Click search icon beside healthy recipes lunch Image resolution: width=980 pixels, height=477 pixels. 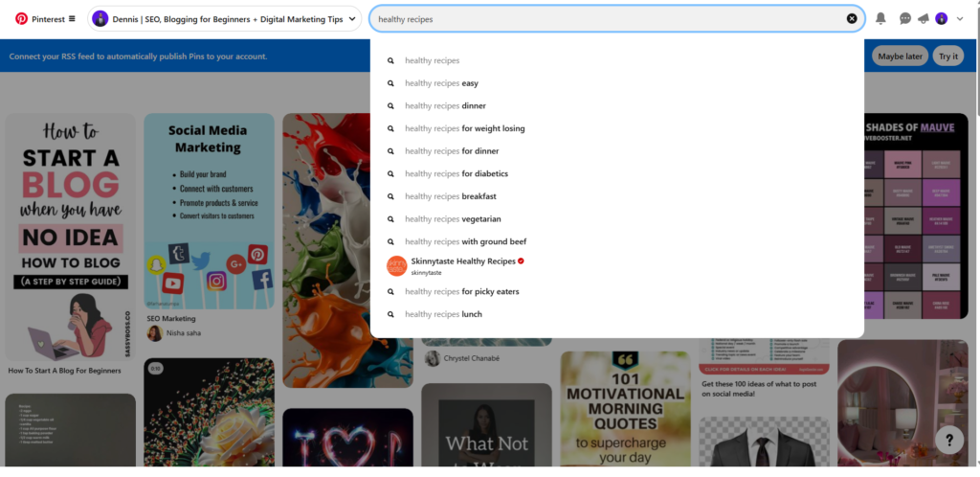(x=390, y=314)
